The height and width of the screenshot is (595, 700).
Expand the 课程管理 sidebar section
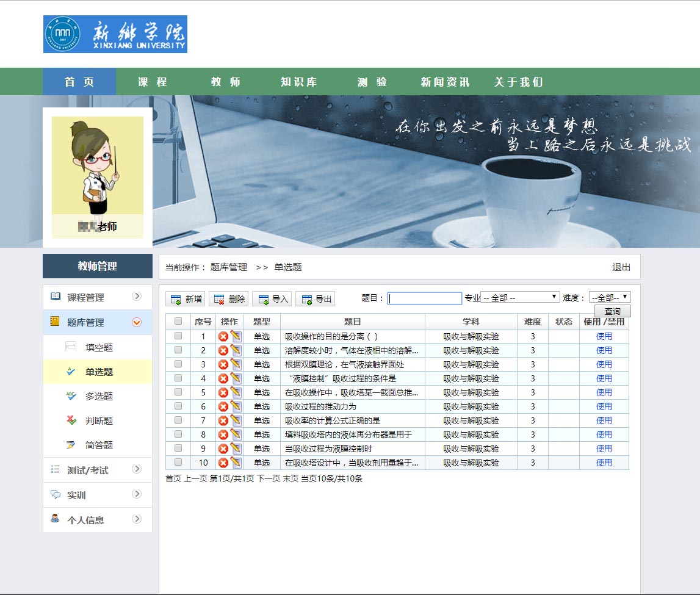click(98, 297)
